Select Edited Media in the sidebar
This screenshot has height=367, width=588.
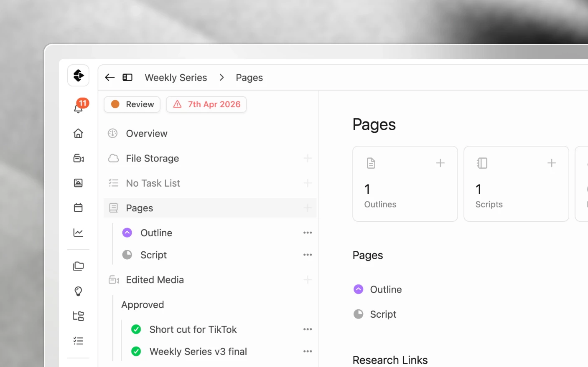[x=210, y=280]
